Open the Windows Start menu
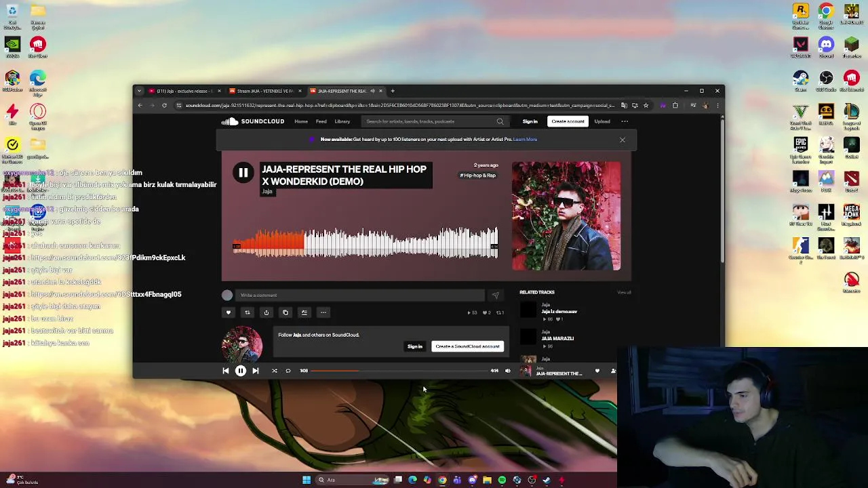This screenshot has width=868, height=488. click(x=307, y=480)
